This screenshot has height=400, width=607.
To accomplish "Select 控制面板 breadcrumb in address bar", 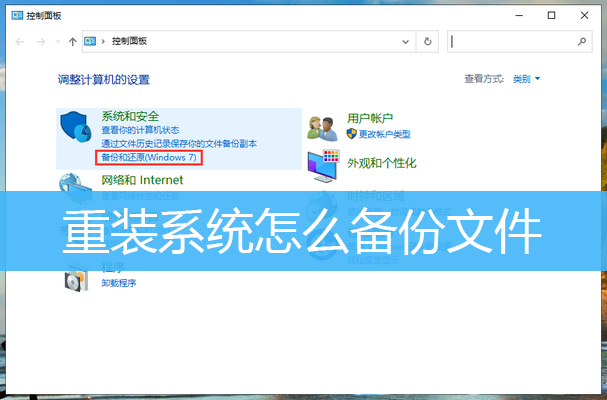I will (x=129, y=41).
